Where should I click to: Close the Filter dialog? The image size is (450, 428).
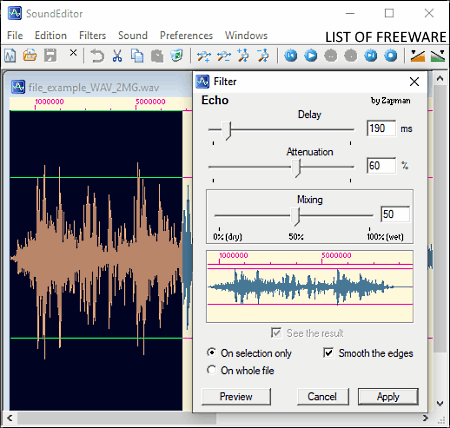414,81
